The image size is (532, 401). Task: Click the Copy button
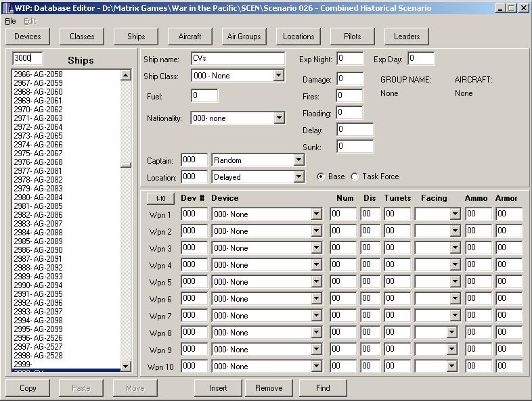click(x=28, y=387)
